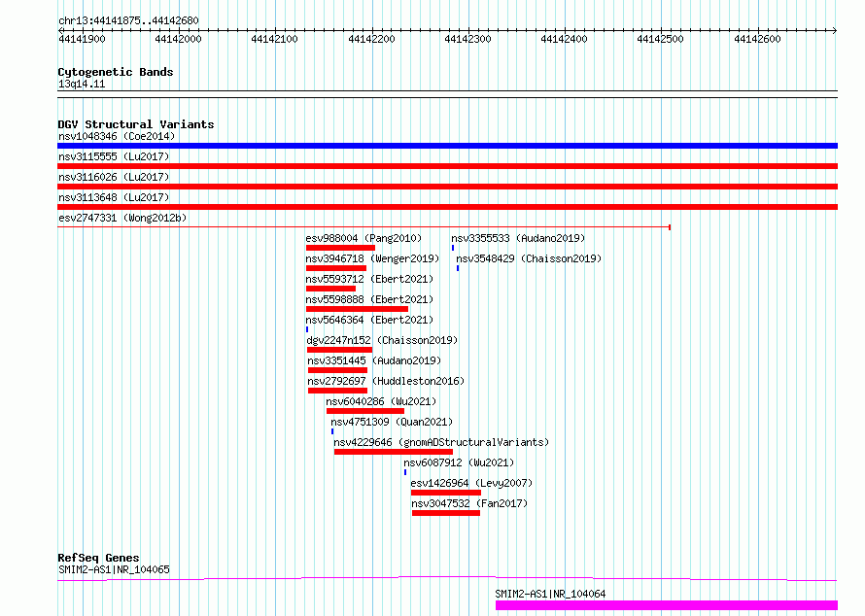The image size is (865, 616).
Task: Select the nsv2792697 (Huddleston2016) label
Action: click(386, 381)
